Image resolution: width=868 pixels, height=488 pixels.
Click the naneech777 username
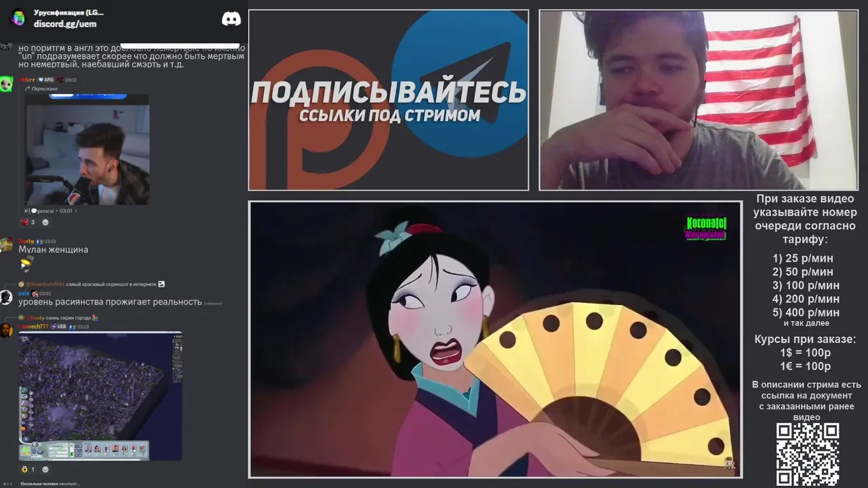[x=33, y=327]
